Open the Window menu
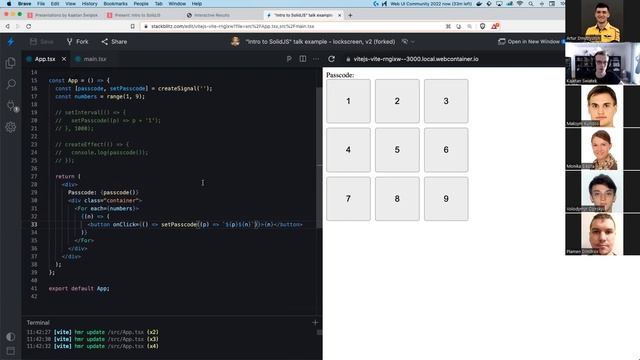Screen dimensions: 640x360 point(177,4)
